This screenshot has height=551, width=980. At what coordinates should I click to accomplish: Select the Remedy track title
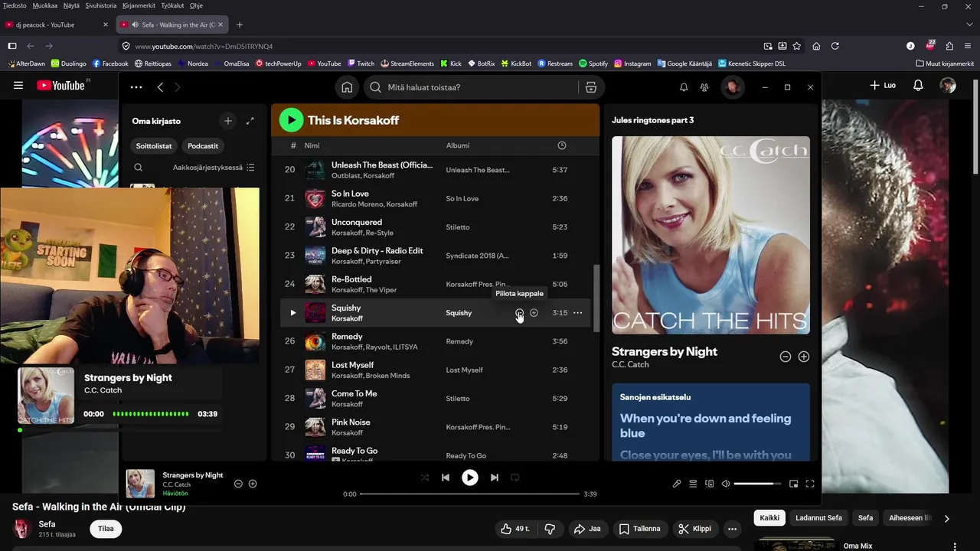tap(347, 337)
